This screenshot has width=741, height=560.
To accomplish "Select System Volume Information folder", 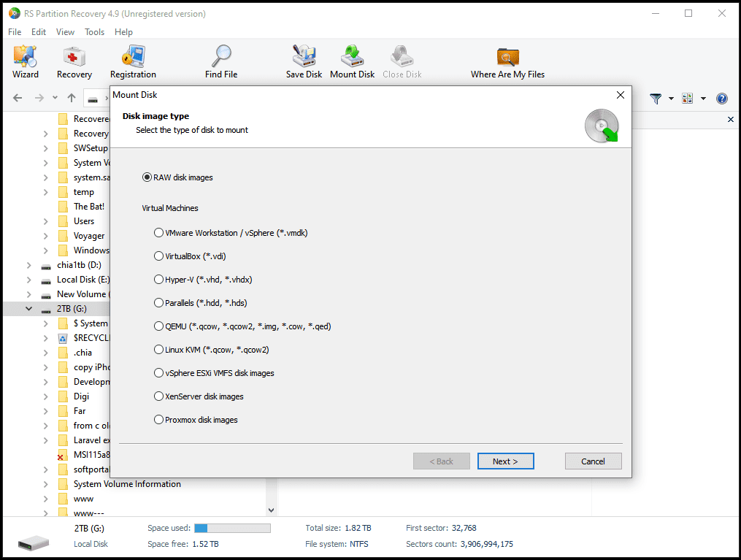I will coord(127,484).
